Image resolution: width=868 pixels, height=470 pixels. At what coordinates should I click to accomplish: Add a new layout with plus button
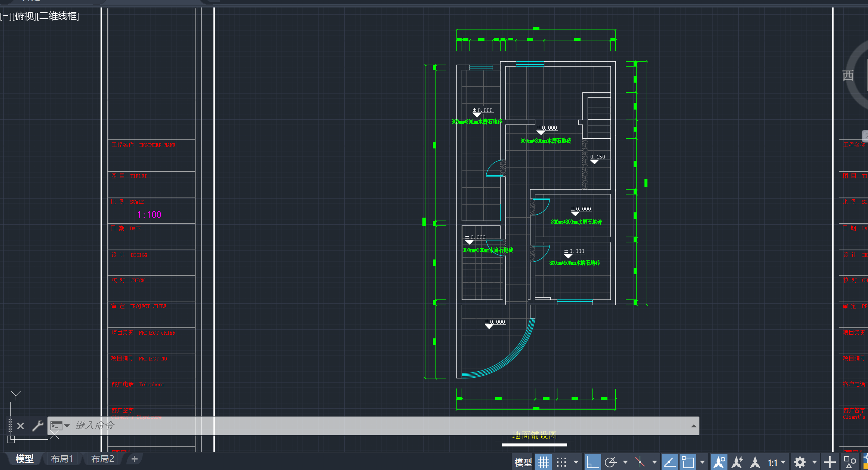click(x=135, y=459)
